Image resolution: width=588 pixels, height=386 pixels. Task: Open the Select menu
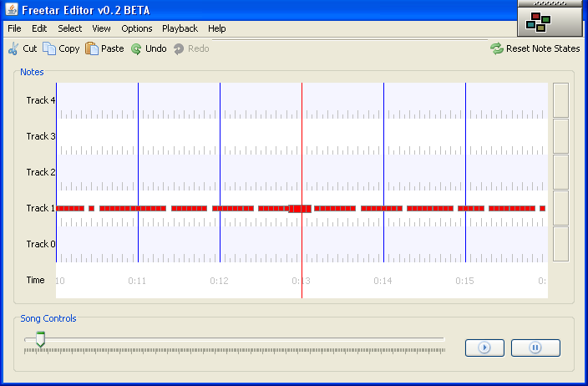(70, 28)
